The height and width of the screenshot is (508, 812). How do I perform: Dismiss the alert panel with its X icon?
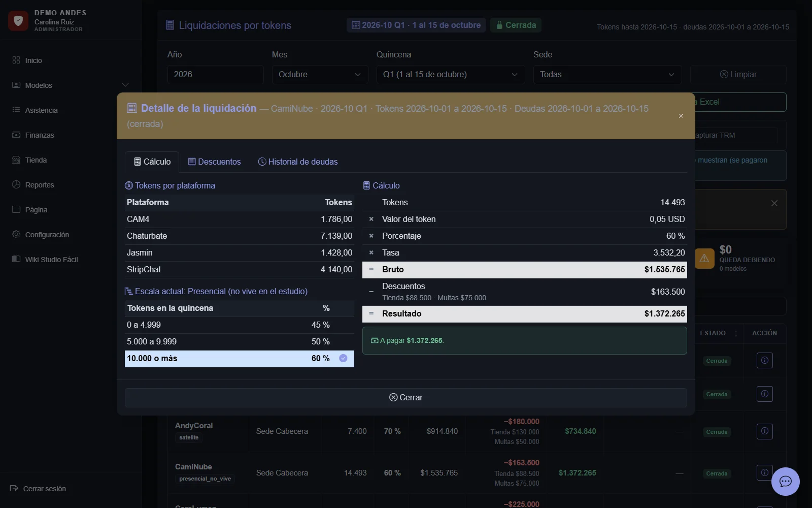tap(774, 203)
